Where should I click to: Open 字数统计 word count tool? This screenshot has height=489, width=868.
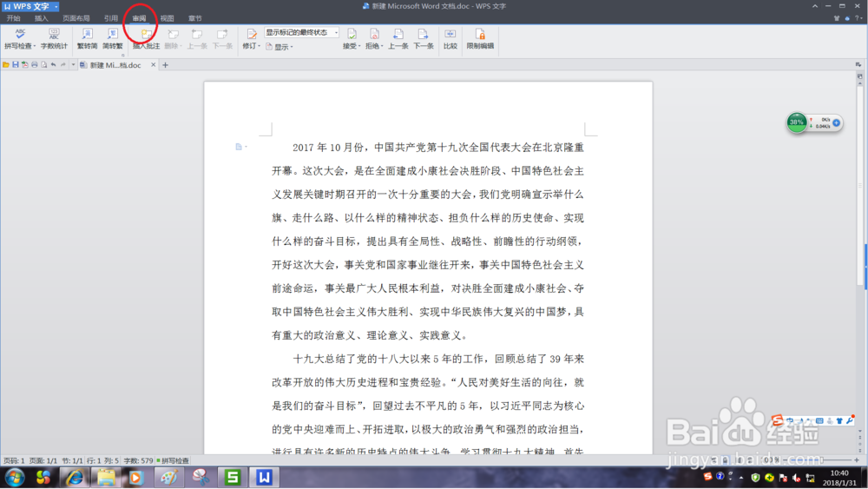pos(54,39)
